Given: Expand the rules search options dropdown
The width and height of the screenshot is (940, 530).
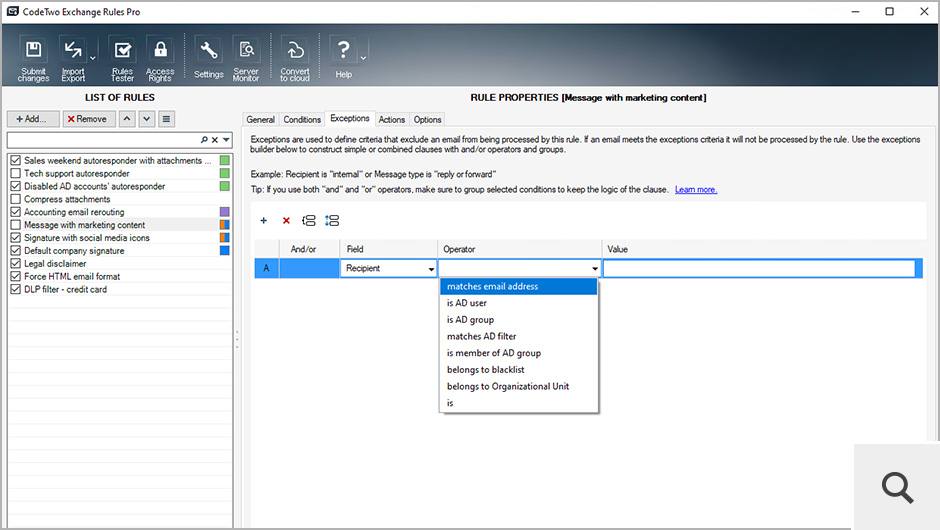Looking at the screenshot, I should point(226,140).
